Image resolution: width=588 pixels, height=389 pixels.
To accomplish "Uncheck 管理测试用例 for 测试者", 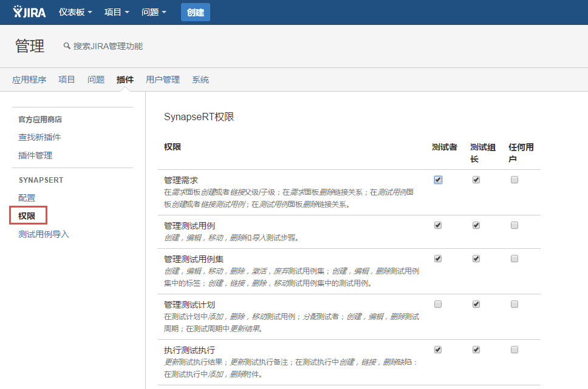I will (x=437, y=225).
